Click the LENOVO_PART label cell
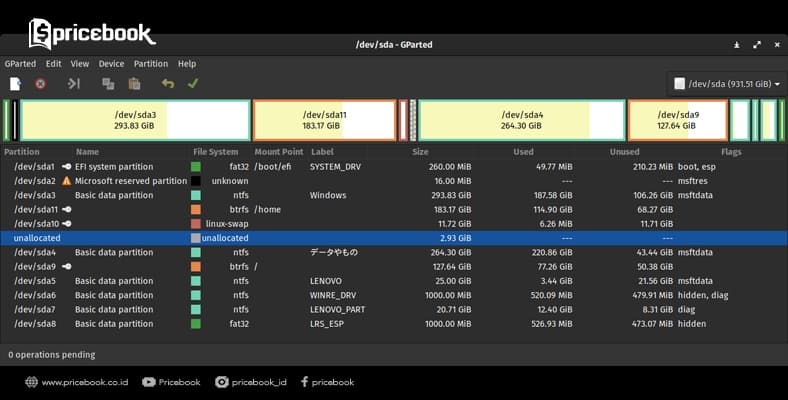The height and width of the screenshot is (400, 788). click(x=337, y=310)
